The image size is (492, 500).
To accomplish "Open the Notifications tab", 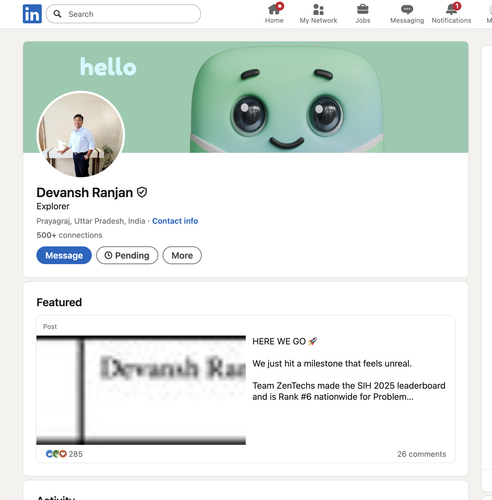I will [x=451, y=14].
